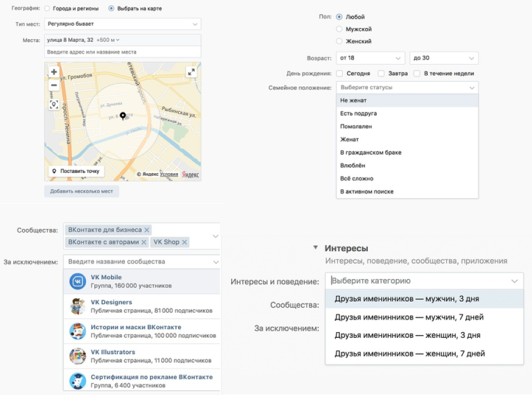Zoom out on the map with minus button
This screenshot has height=395, width=532.
tap(54, 85)
